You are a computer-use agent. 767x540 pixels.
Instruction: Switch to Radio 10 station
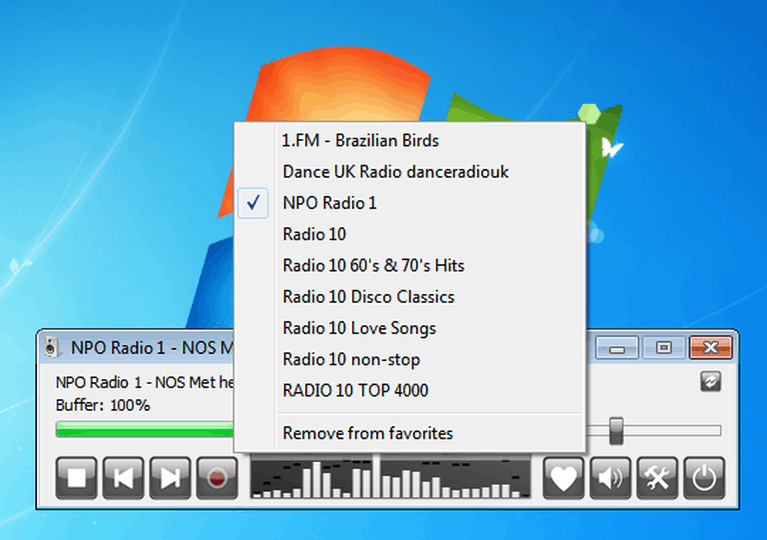point(410,234)
